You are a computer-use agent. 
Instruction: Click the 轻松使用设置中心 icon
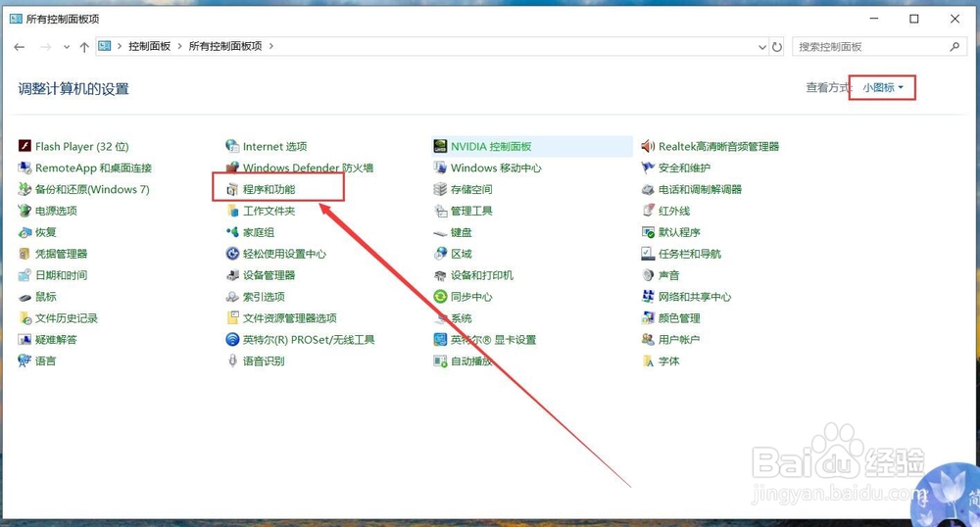[232, 254]
